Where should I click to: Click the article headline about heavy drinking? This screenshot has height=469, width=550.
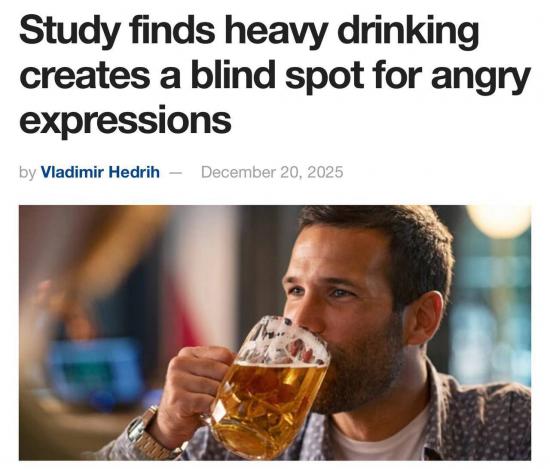click(274, 75)
